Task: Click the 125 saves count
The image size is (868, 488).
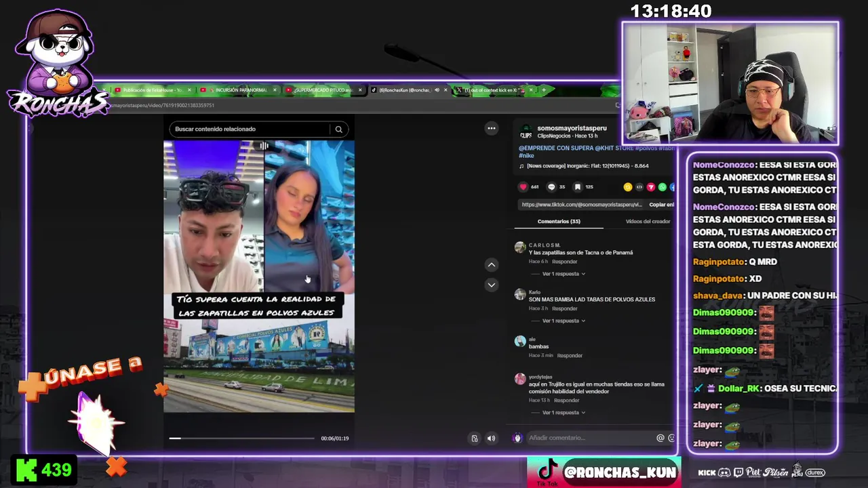Action: 589,187
